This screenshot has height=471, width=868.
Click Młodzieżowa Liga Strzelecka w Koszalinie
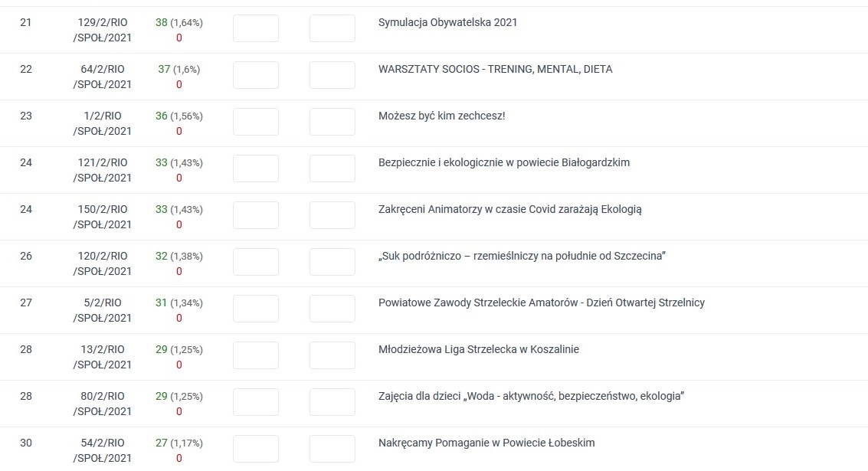[478, 349]
